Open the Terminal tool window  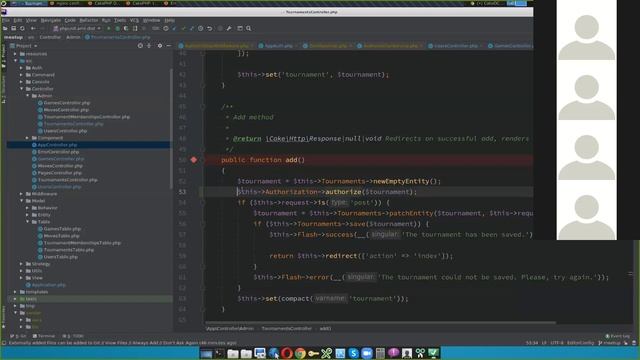click(x=44, y=336)
